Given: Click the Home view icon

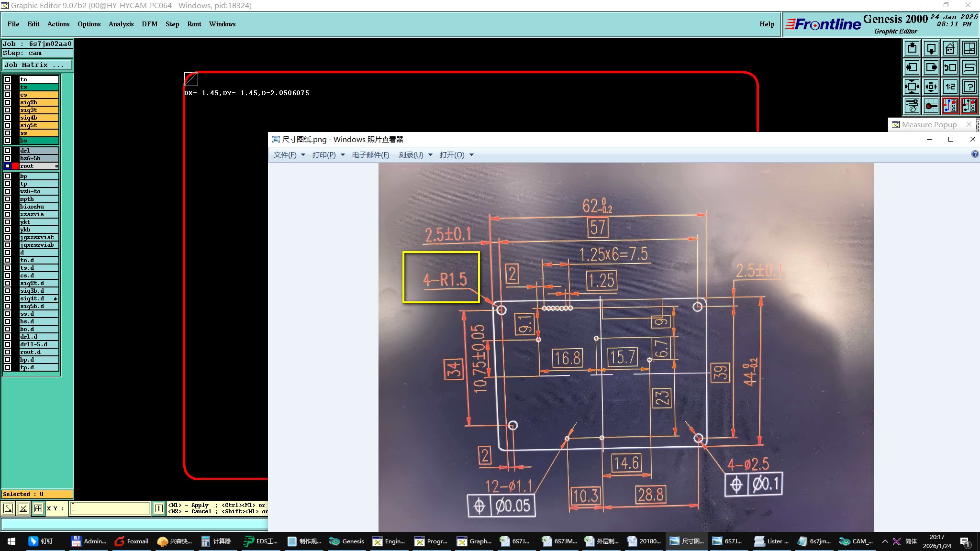Looking at the screenshot, I should pos(950,48).
